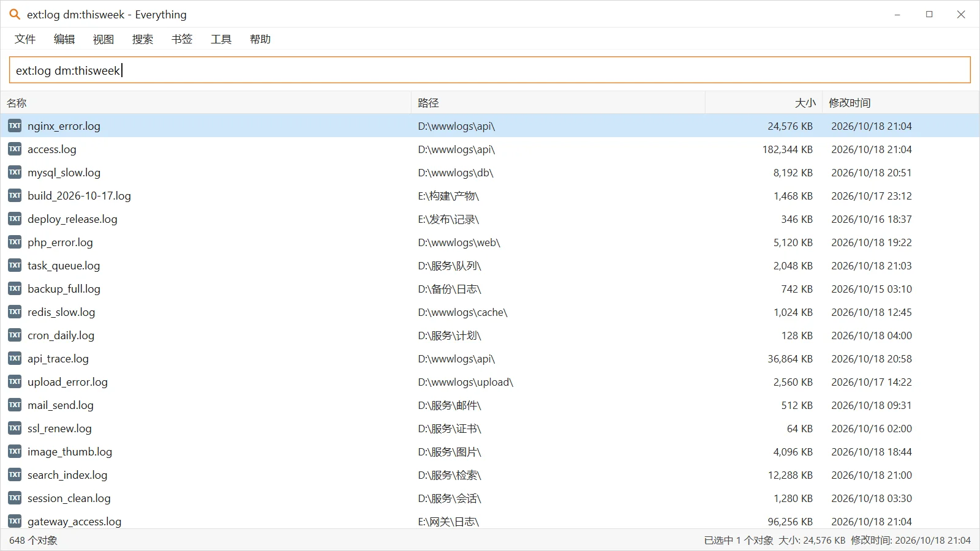Screen dimensions: 980x551
Task: Click the modified time 2026/10/17 23:12
Action: click(872, 196)
